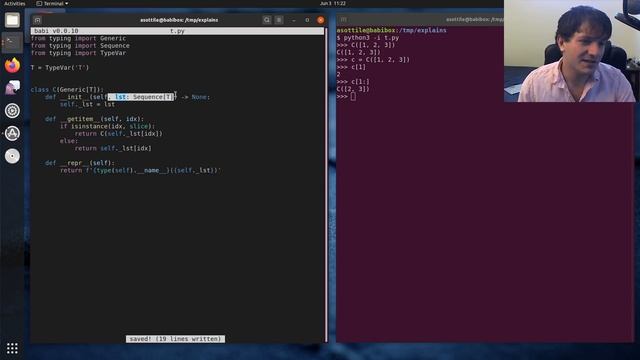This screenshot has height=360, width=640.
Task: Click new tab icon in left terminal title bar
Action: [x=38, y=20]
